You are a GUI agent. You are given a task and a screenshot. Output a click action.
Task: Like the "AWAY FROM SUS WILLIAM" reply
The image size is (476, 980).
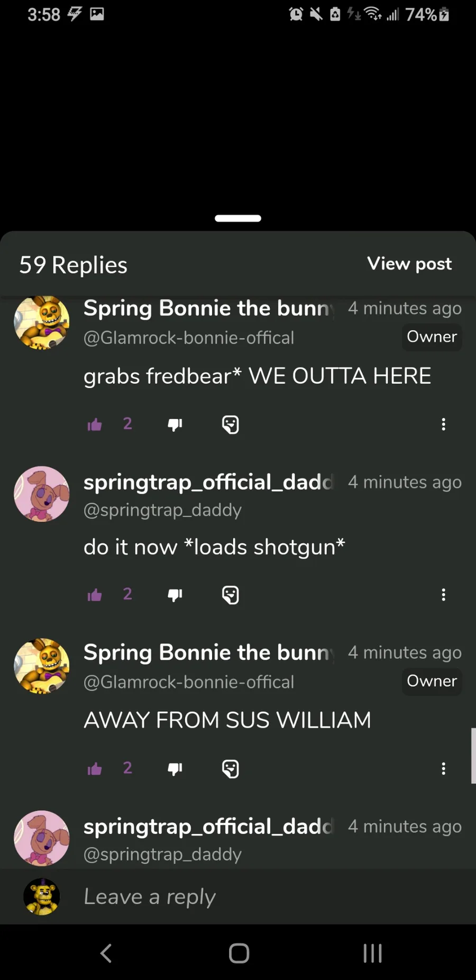click(95, 769)
